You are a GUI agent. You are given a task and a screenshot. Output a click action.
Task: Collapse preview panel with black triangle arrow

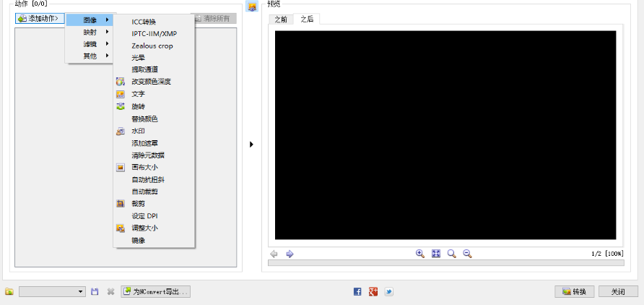pyautogui.click(x=251, y=145)
